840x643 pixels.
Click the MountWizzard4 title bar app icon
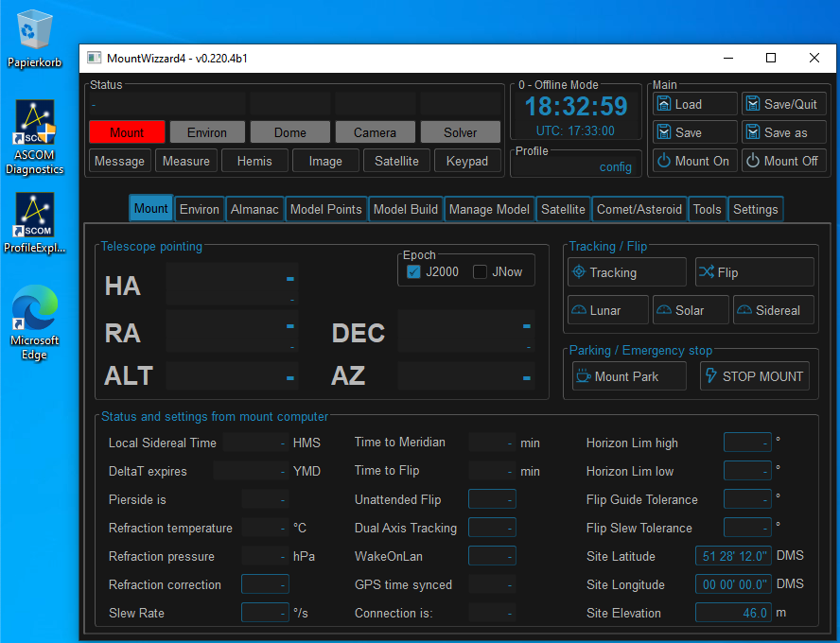tap(95, 58)
